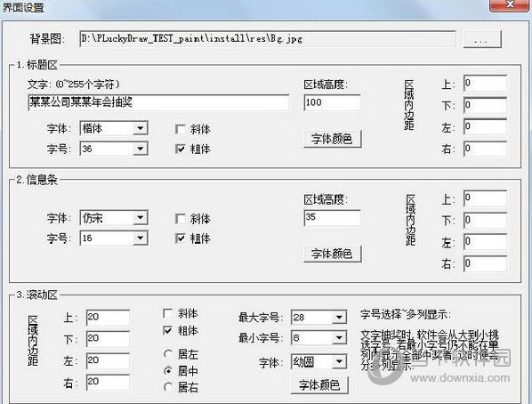Click 字体颜色 button in 滚动区
Viewport: 532px width, 404px height.
pos(319,385)
